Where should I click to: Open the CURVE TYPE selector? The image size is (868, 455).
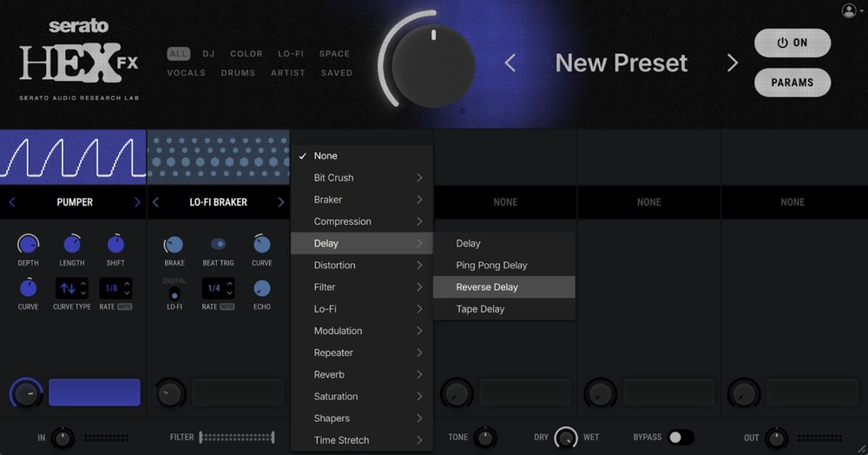click(71, 288)
